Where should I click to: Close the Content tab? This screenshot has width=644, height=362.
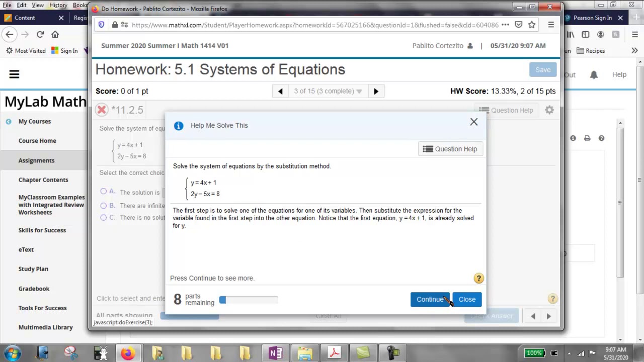click(x=61, y=18)
